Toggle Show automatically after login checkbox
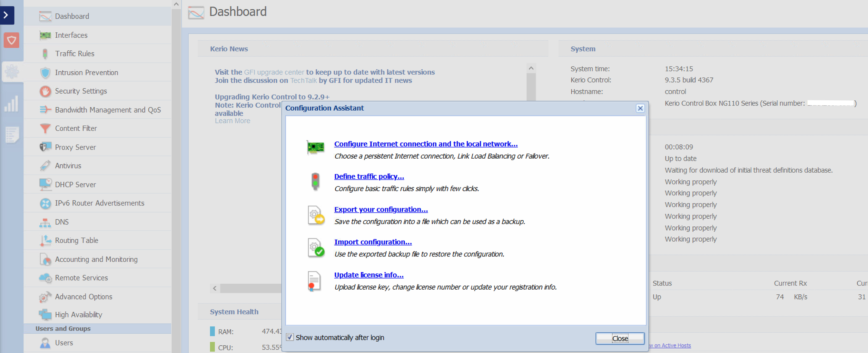This screenshot has width=868, height=353. (290, 337)
